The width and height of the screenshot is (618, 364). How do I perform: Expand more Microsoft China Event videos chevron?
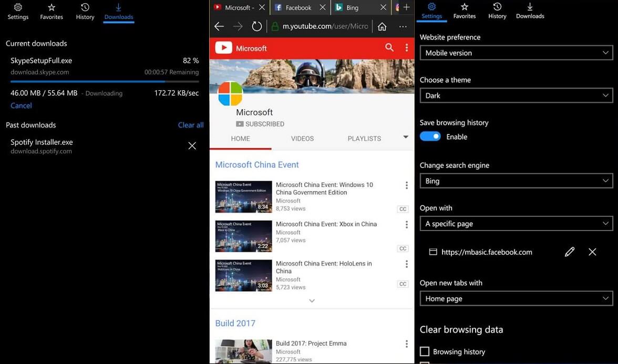click(312, 300)
